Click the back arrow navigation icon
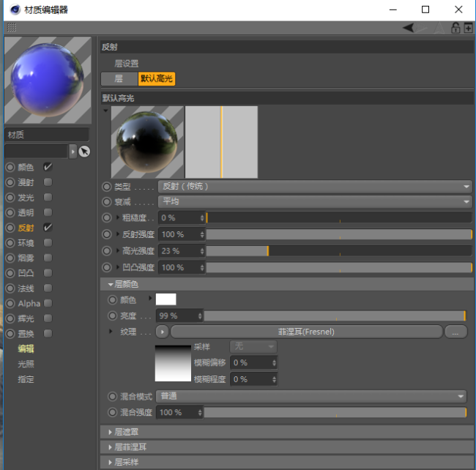476x470 pixels. (x=408, y=28)
